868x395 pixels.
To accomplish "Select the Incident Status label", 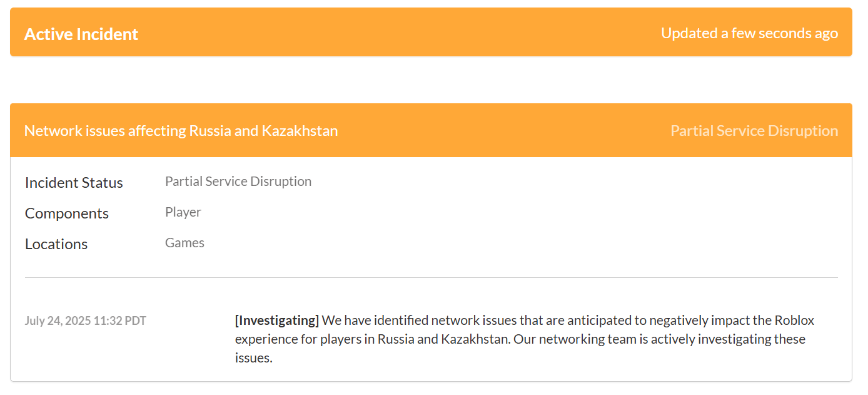I will pyautogui.click(x=74, y=183).
